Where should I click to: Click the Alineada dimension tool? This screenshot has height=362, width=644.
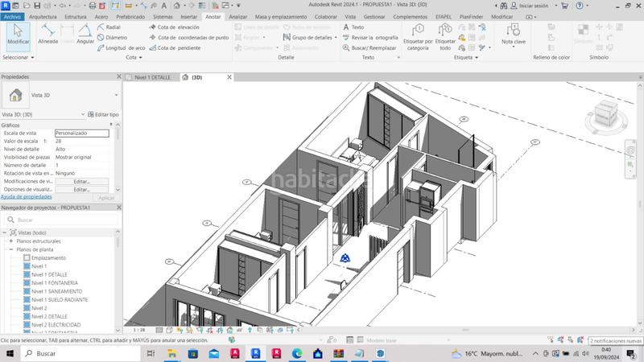[47, 35]
